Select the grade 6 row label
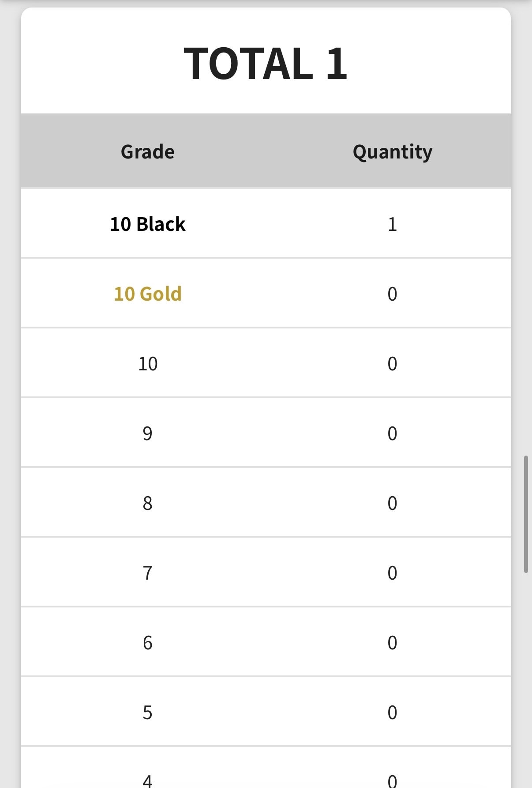The width and height of the screenshot is (532, 788). [148, 643]
